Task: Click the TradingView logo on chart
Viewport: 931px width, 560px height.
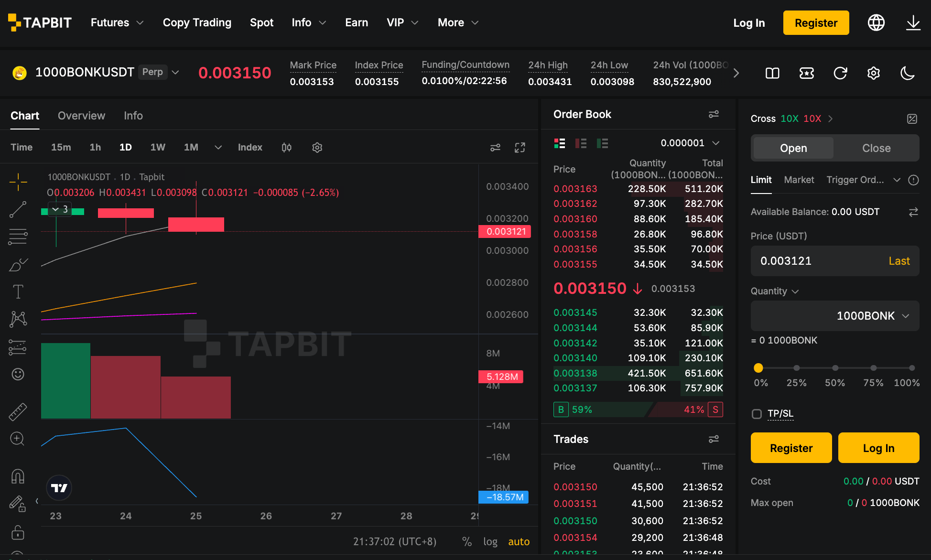Action: tap(59, 488)
